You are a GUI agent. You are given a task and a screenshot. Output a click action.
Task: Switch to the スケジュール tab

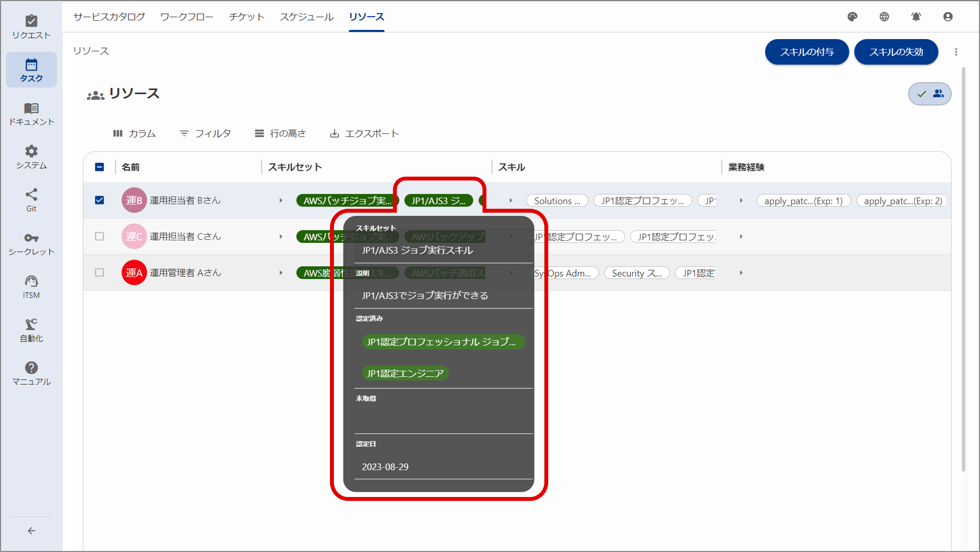click(306, 16)
